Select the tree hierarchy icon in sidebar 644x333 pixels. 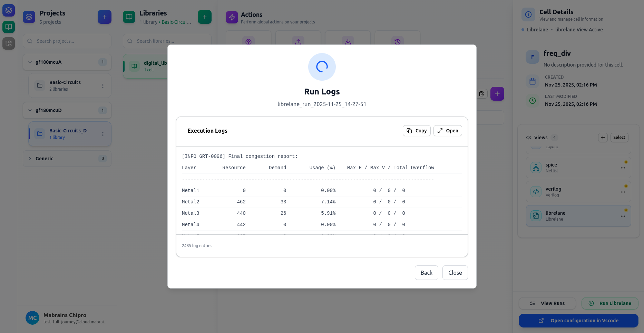click(9, 43)
